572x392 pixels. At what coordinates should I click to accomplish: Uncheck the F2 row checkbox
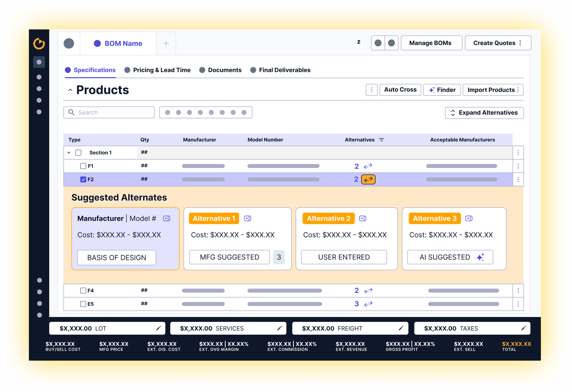(x=83, y=179)
